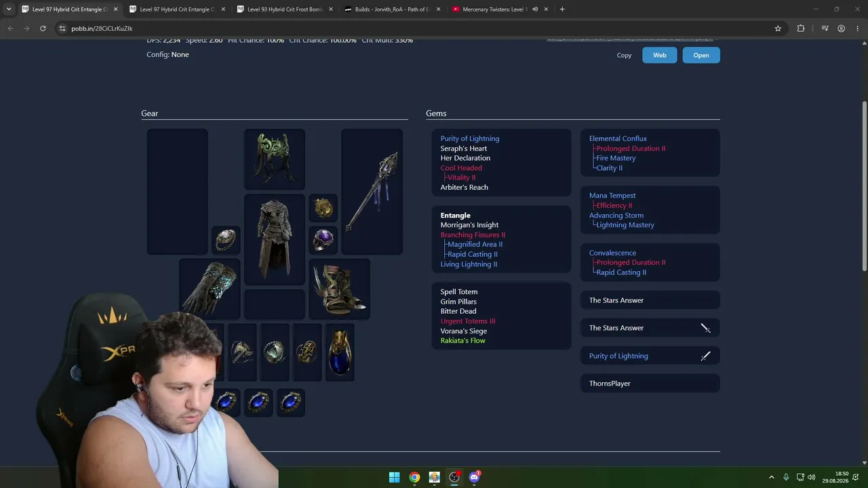Click the gold amulet gear item

point(323,208)
